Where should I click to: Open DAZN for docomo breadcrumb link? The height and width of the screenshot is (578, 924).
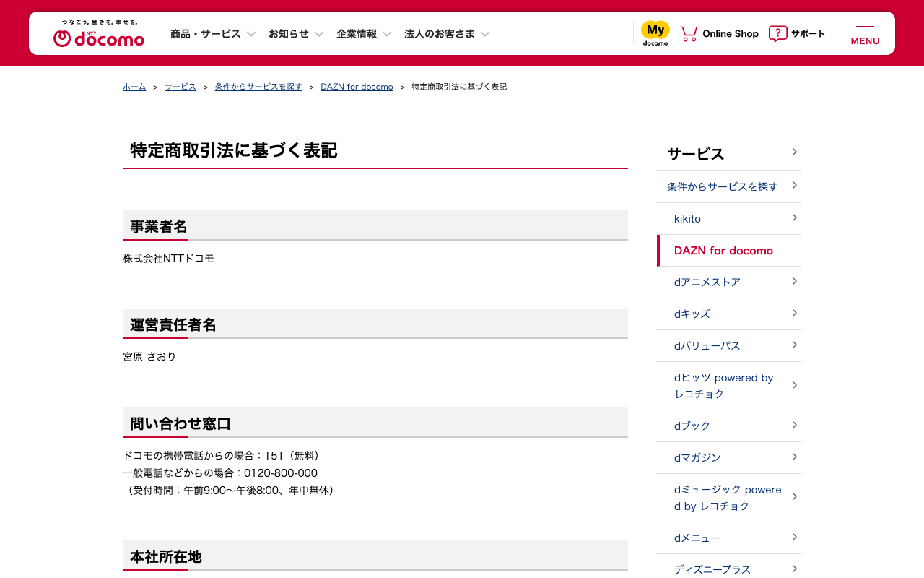357,87
